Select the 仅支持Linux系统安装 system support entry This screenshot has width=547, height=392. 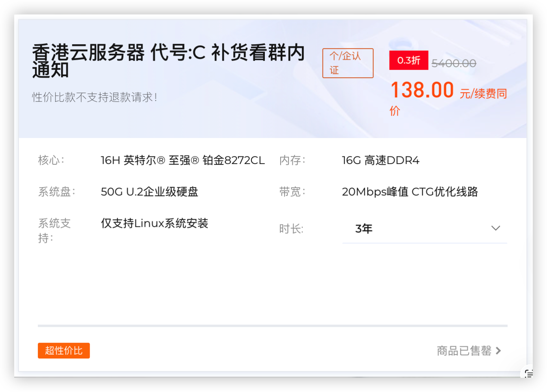click(x=155, y=224)
